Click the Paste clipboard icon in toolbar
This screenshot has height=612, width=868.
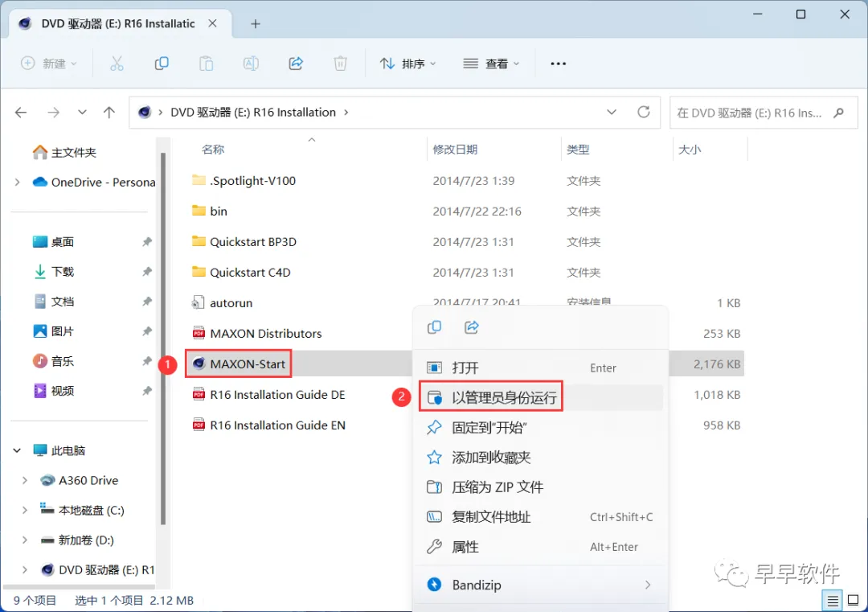pos(206,64)
